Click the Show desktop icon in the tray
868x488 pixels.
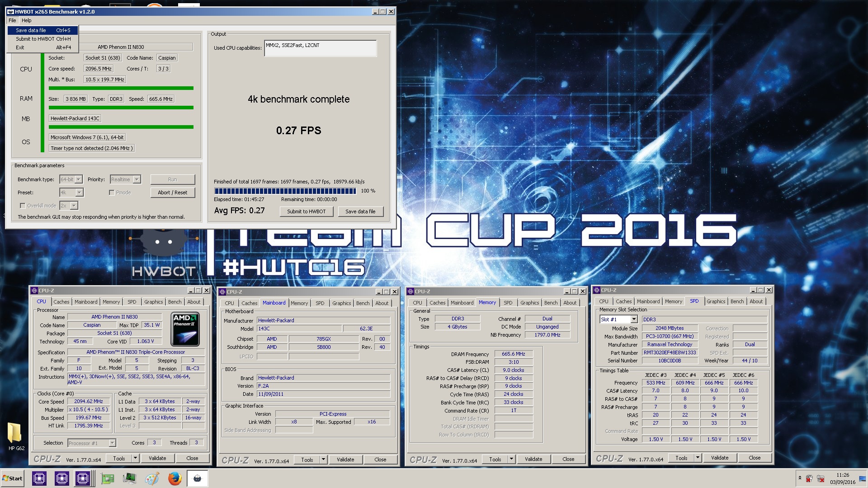click(x=863, y=479)
